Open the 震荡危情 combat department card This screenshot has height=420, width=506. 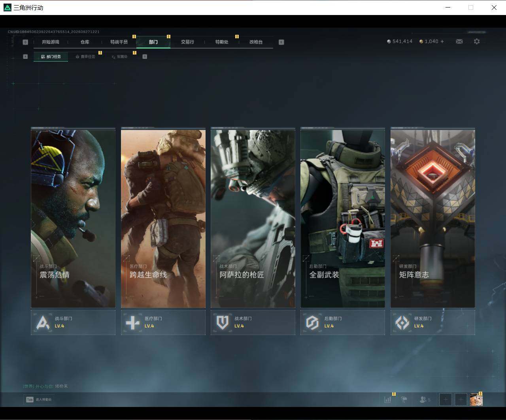coord(73,218)
